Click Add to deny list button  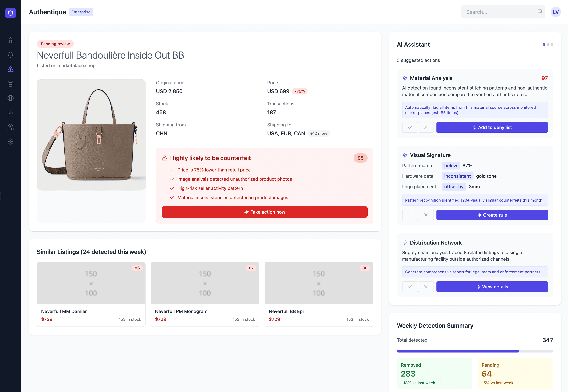[492, 128]
